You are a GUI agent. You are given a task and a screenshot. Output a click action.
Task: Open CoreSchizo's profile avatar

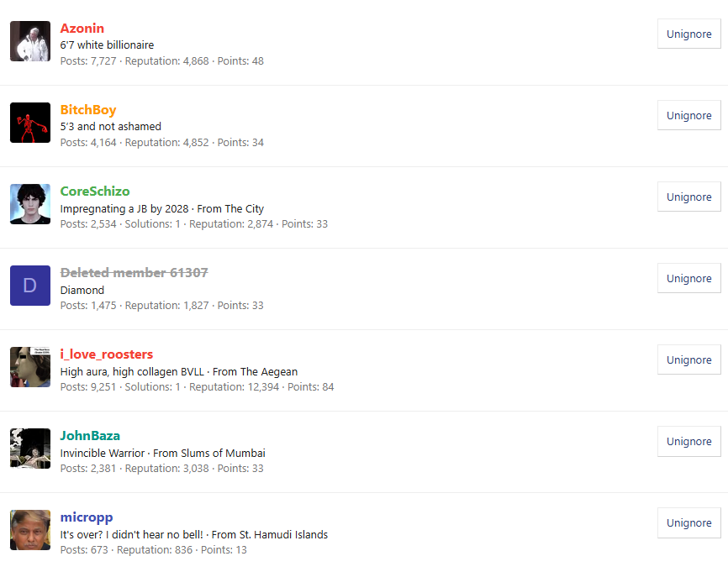(30, 204)
